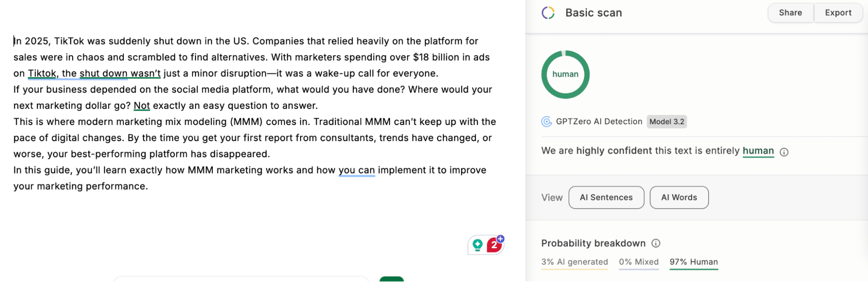The height and width of the screenshot is (282, 868).
Task: Open the red Grammarly badge showing 2 issues
Action: [494, 246]
